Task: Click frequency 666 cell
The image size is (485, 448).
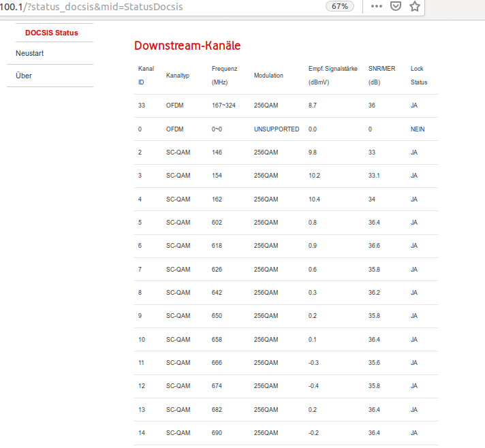Action: click(217, 363)
